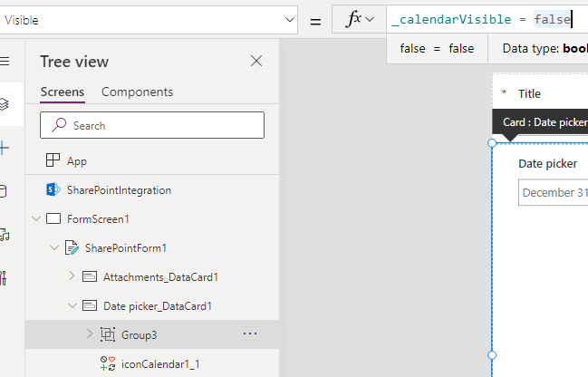The width and height of the screenshot is (588, 377).
Task: Expand the Attachments_DataCard1 node
Action: pyautogui.click(x=72, y=276)
